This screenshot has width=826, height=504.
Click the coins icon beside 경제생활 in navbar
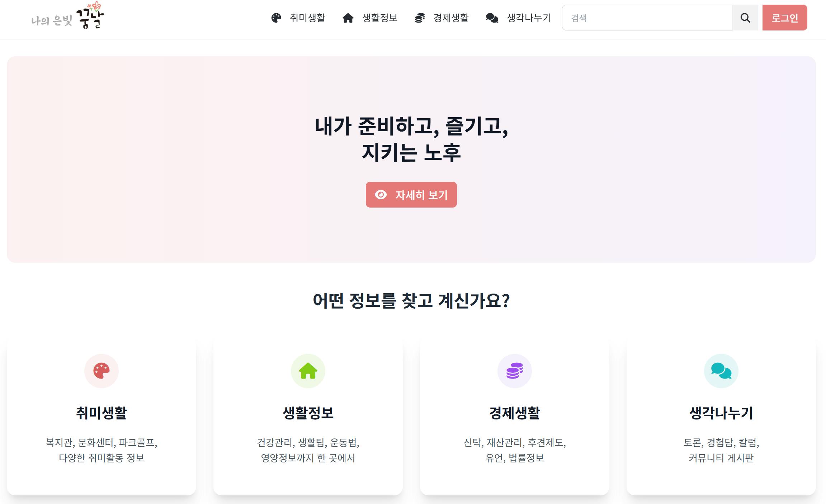point(420,18)
